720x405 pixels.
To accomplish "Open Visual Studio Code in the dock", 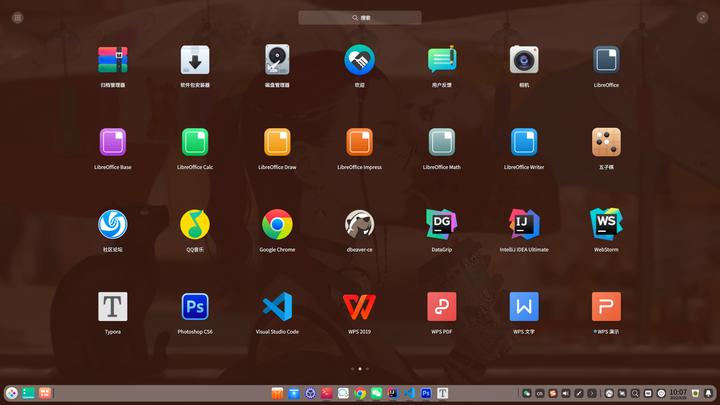I will [409, 393].
